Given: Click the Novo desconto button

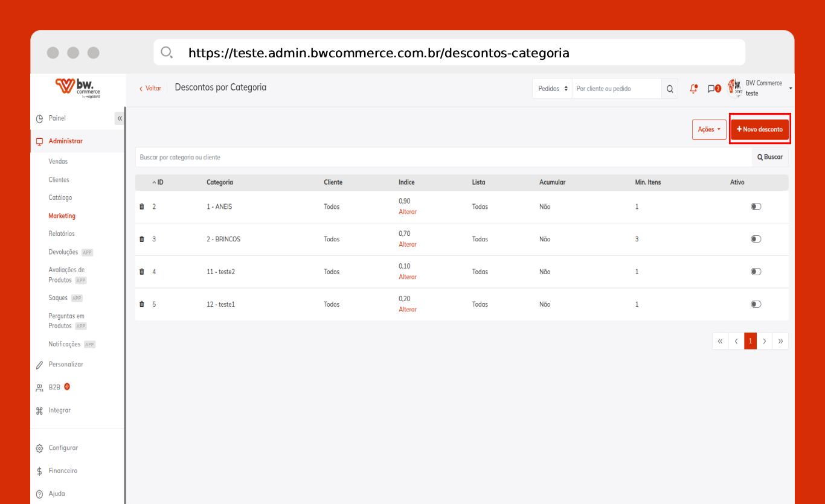Looking at the screenshot, I should [x=760, y=129].
